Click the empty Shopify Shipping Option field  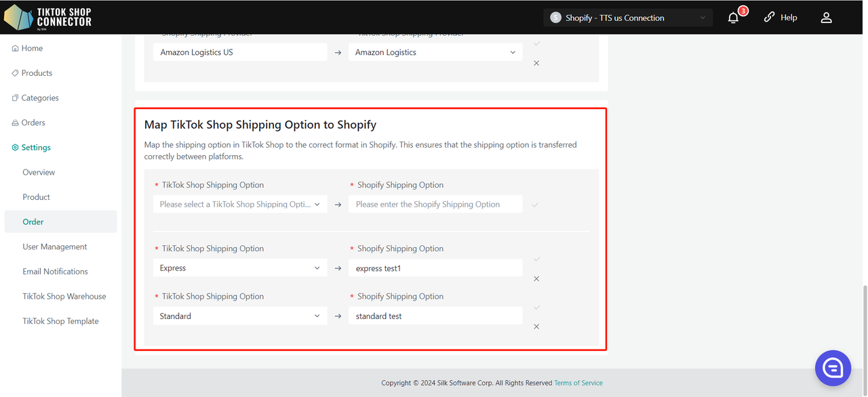point(435,205)
